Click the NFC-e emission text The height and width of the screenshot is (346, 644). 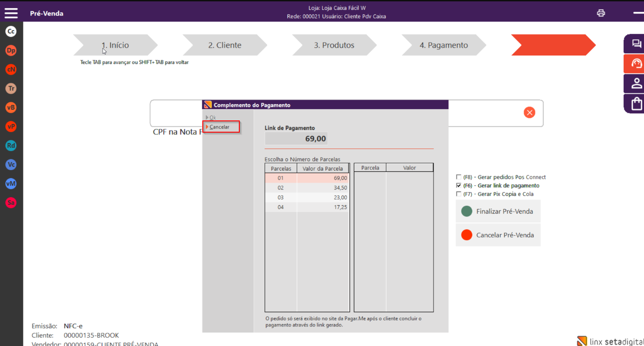73,326
